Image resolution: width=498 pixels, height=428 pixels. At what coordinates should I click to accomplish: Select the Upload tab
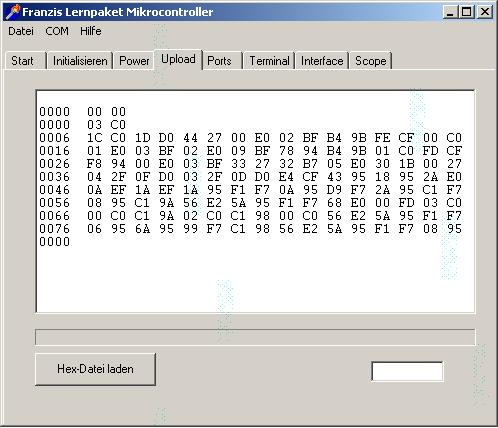178,59
